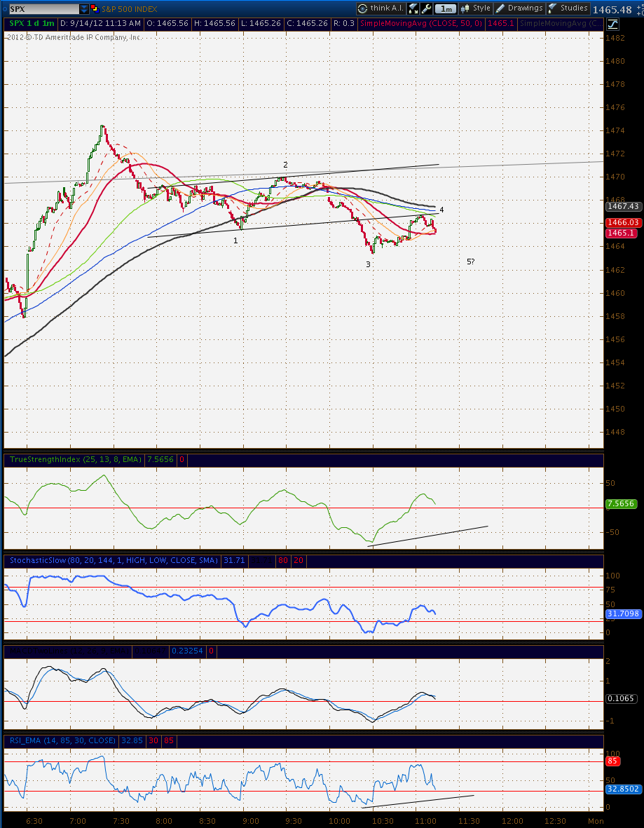Click the R: 0.3 range value
The width and height of the screenshot is (644, 828).
click(x=343, y=23)
